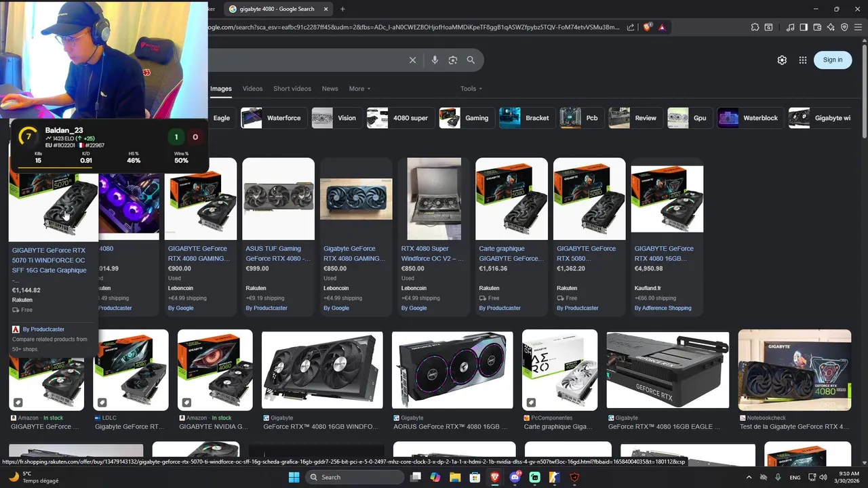Click the browser address bar URL
Viewport: 868px width, 488px height.
[x=412, y=27]
